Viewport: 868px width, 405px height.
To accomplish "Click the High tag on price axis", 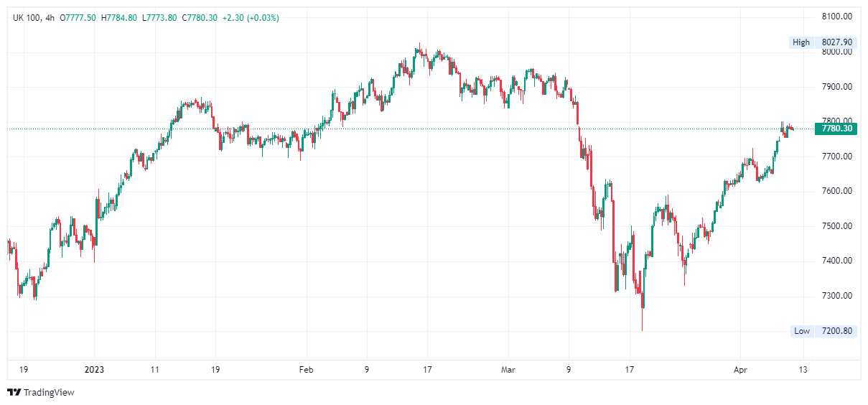I will 801,42.
